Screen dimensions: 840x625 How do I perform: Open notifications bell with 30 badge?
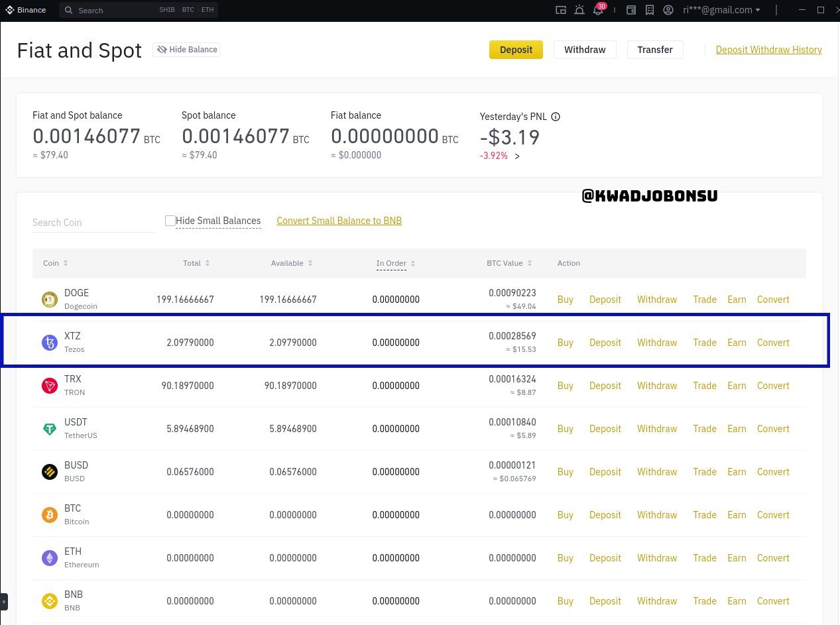[598, 10]
